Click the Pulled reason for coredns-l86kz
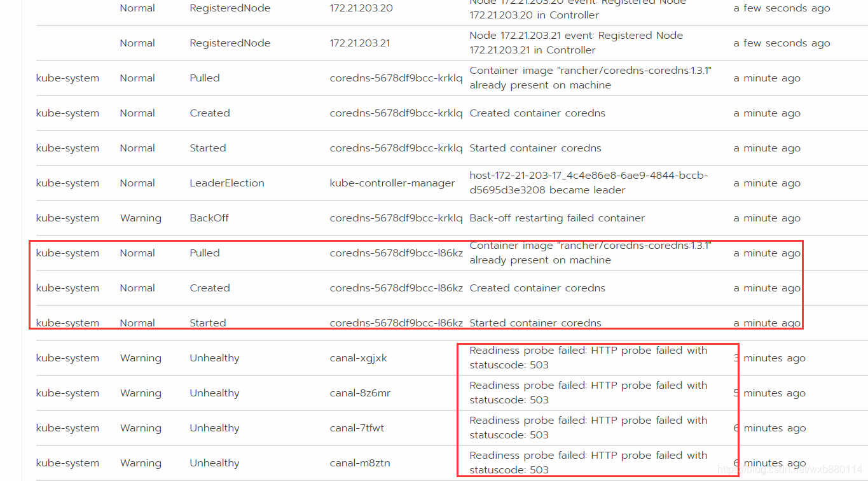The image size is (868, 481). [204, 253]
